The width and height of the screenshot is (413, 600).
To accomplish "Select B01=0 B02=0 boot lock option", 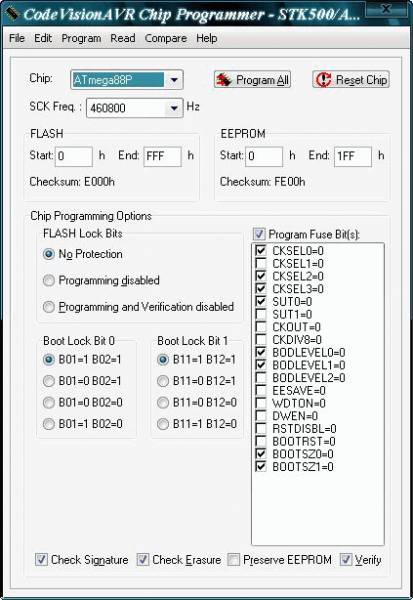I will (49, 402).
